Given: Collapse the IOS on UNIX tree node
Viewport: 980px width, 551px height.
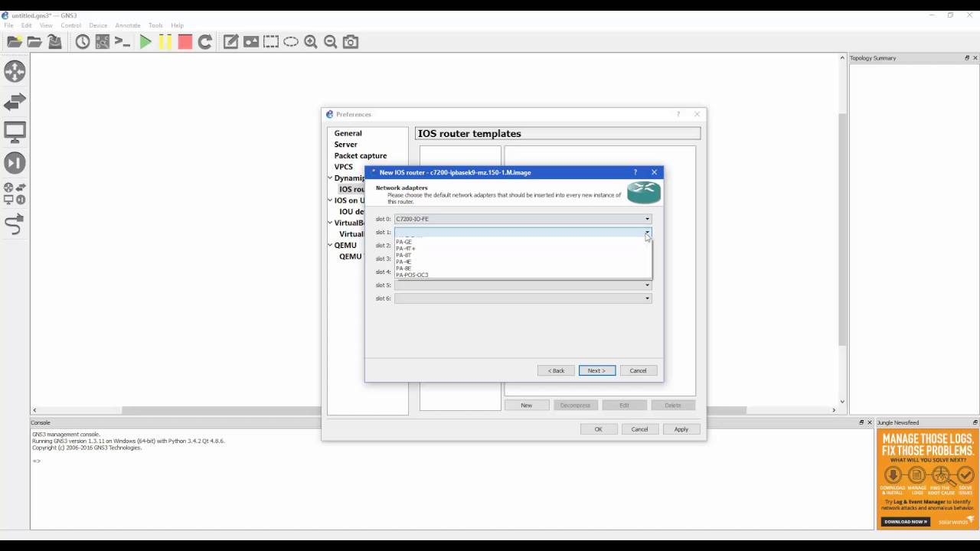Looking at the screenshot, I should [330, 201].
